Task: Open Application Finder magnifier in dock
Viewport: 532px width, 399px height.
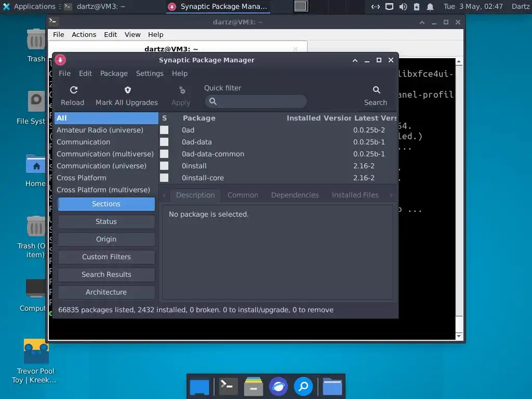Action: click(303, 386)
